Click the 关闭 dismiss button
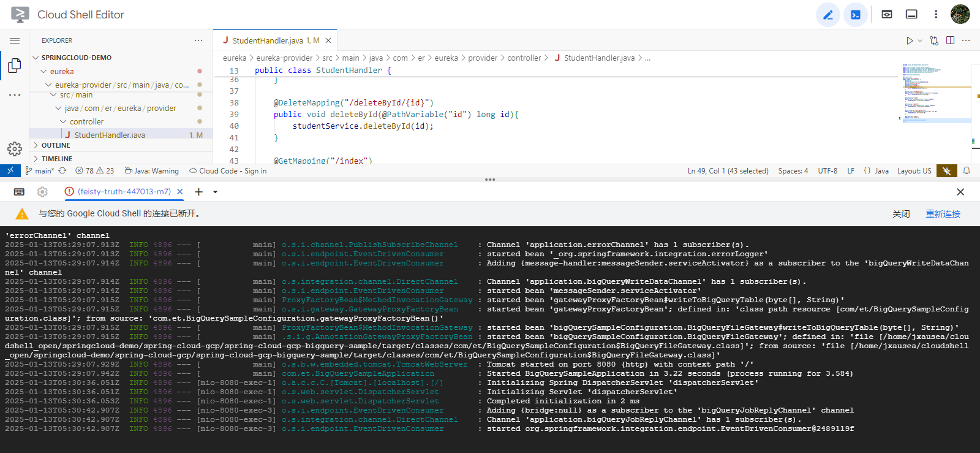This screenshot has width=980, height=453. click(x=901, y=214)
